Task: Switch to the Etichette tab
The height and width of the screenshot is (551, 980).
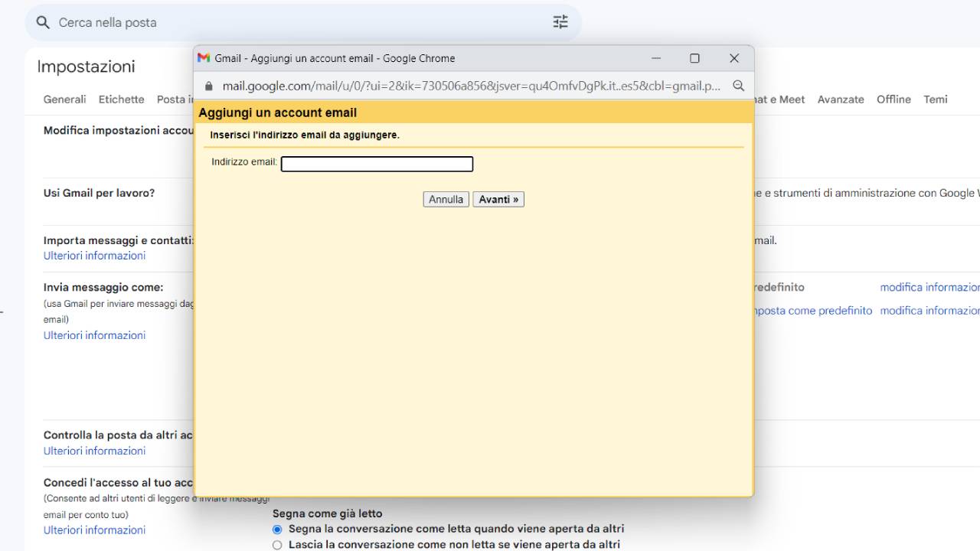Action: click(x=121, y=99)
